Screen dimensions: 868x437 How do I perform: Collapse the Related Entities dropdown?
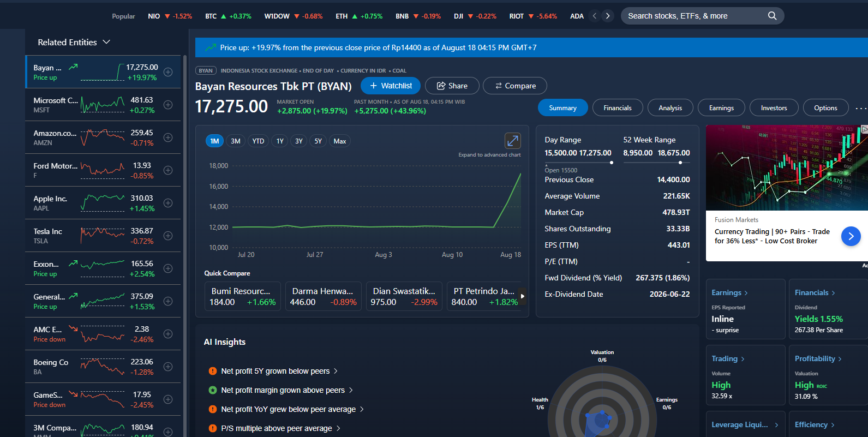click(x=106, y=42)
